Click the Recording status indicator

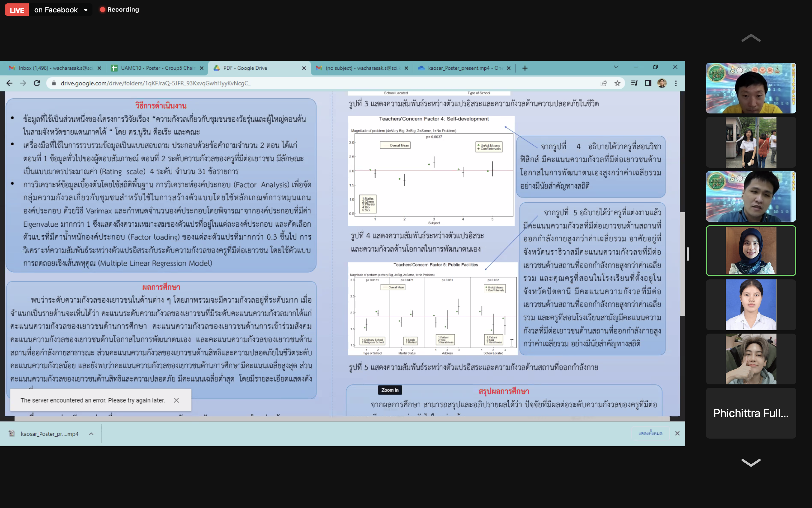click(120, 10)
